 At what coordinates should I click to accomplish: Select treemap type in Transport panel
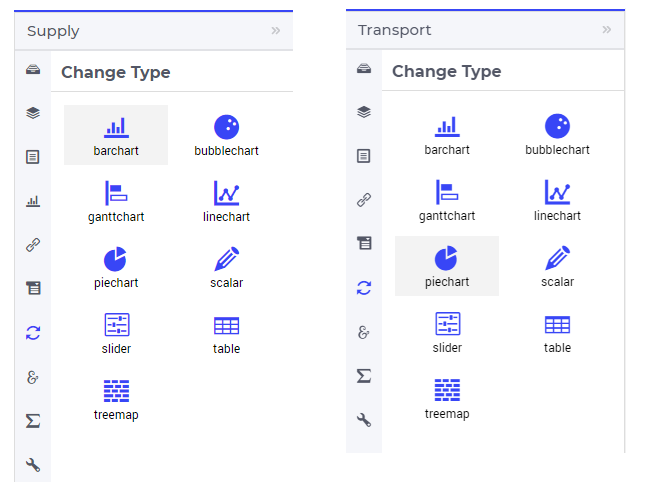tap(447, 398)
